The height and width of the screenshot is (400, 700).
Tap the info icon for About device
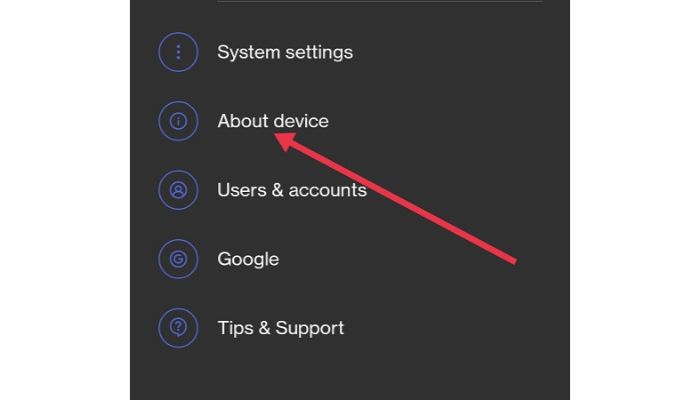tap(178, 121)
